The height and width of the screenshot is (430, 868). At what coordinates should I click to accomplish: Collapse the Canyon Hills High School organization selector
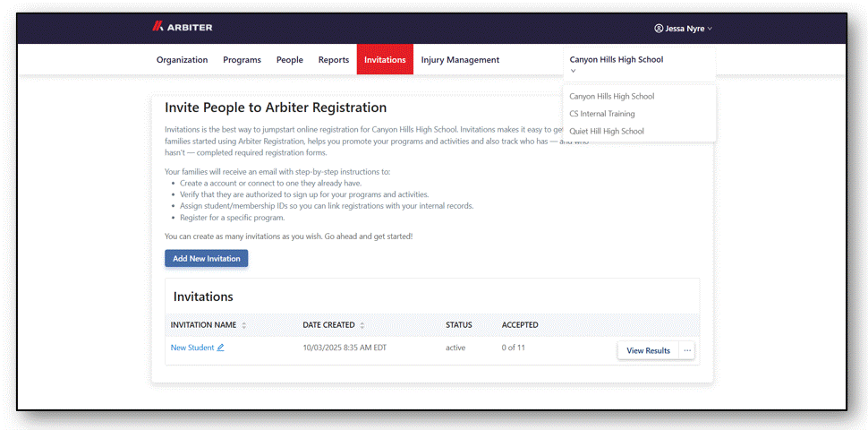[640, 64]
